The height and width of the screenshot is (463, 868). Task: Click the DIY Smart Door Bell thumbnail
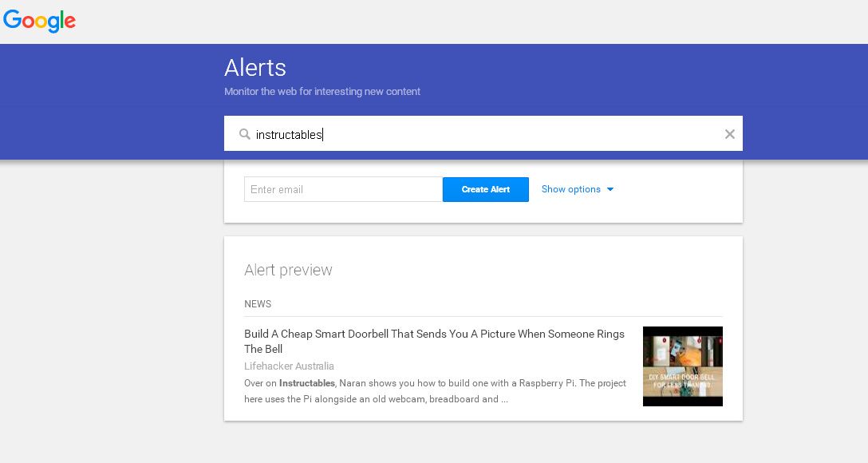[682, 366]
